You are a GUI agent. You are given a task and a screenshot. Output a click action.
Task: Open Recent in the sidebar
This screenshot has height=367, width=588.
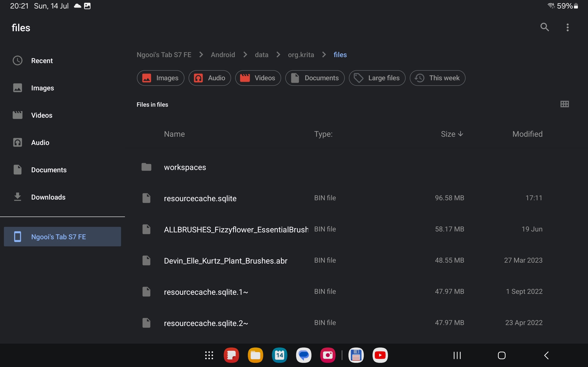(x=42, y=61)
